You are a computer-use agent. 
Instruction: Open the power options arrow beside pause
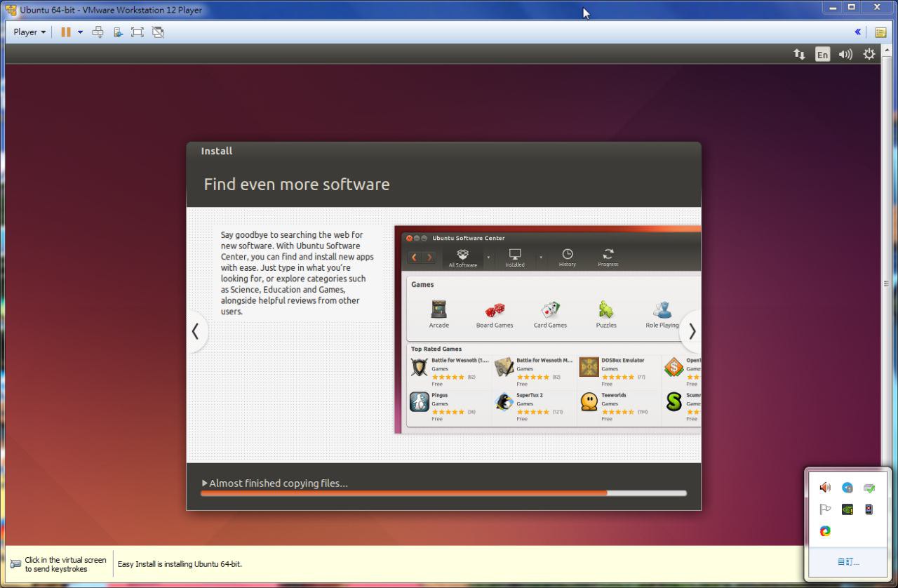[80, 32]
